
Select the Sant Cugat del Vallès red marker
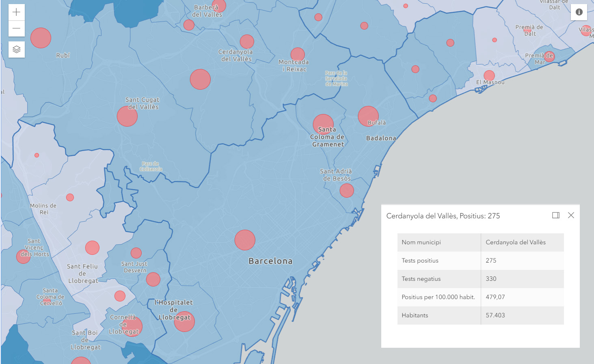127,116
